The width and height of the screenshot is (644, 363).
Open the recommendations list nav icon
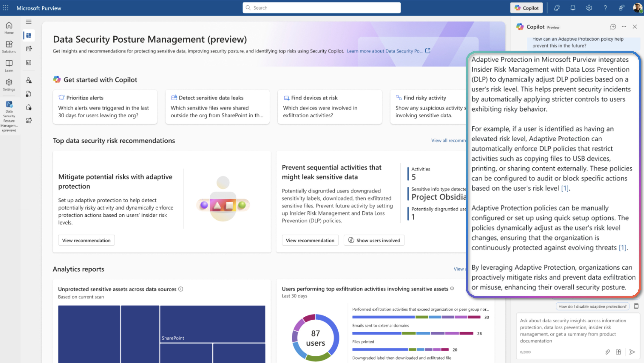pyautogui.click(x=29, y=49)
